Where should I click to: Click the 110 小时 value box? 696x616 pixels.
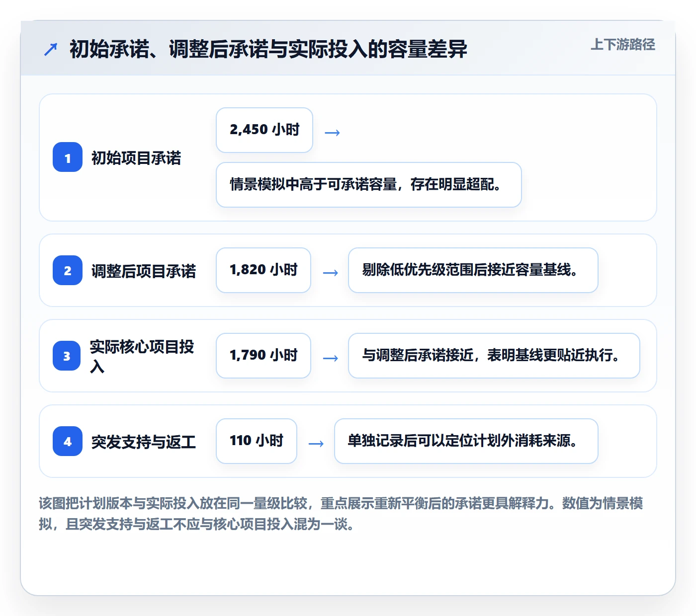coord(257,441)
